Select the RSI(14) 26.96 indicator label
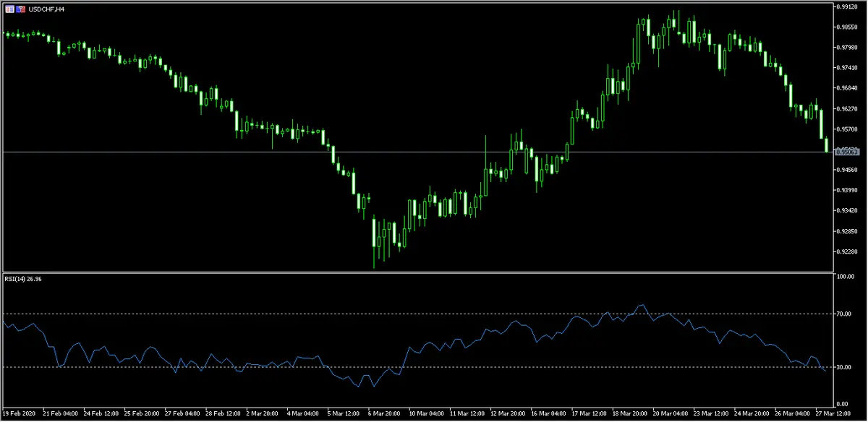Screen dimensions: 868x422 25,280
